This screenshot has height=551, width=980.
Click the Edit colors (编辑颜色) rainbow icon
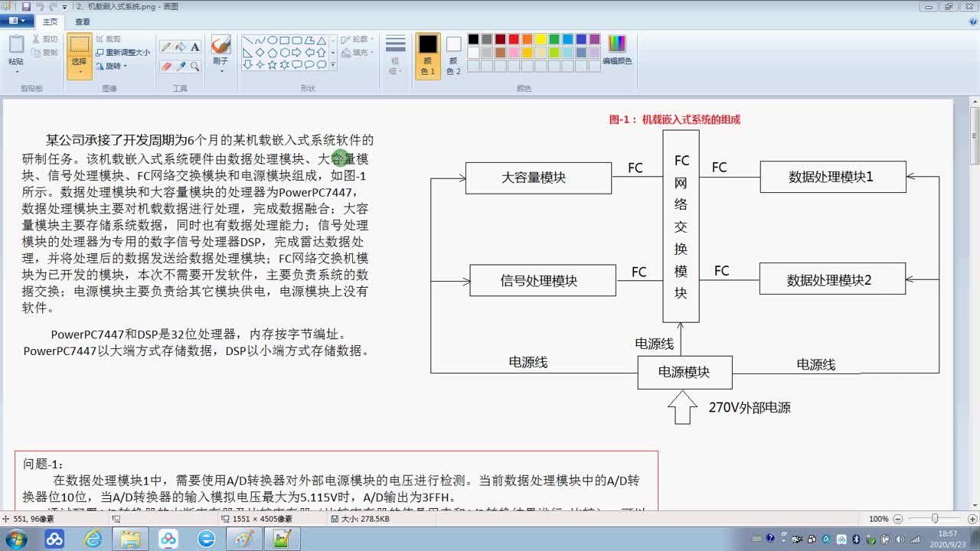[616, 44]
